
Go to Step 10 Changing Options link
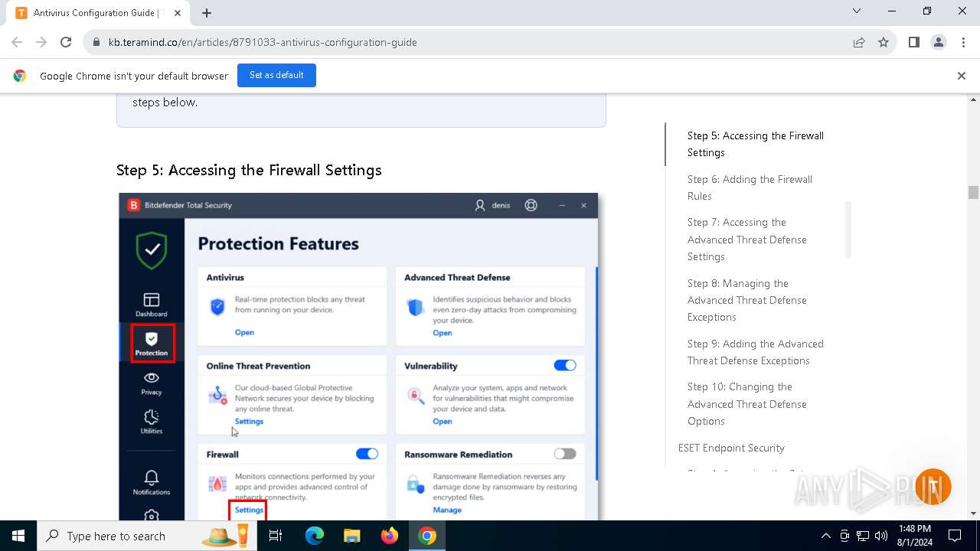(x=747, y=404)
